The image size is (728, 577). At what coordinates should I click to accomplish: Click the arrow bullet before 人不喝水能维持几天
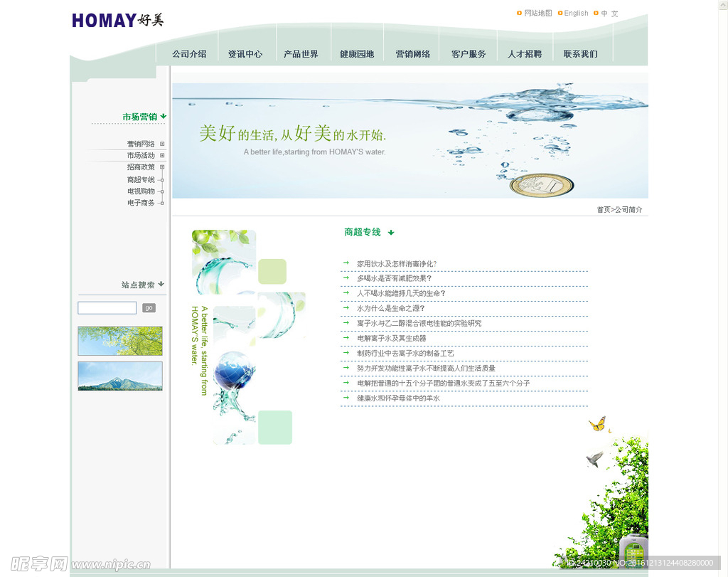click(346, 292)
